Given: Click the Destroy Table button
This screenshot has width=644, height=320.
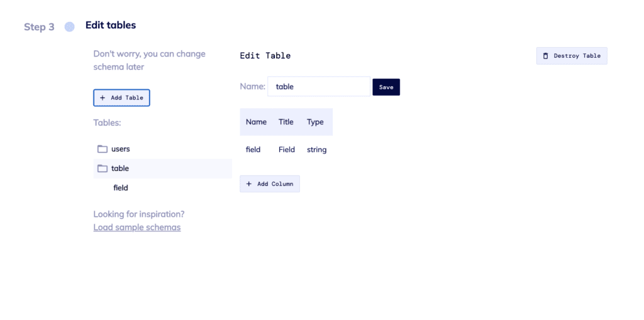Looking at the screenshot, I should (572, 56).
